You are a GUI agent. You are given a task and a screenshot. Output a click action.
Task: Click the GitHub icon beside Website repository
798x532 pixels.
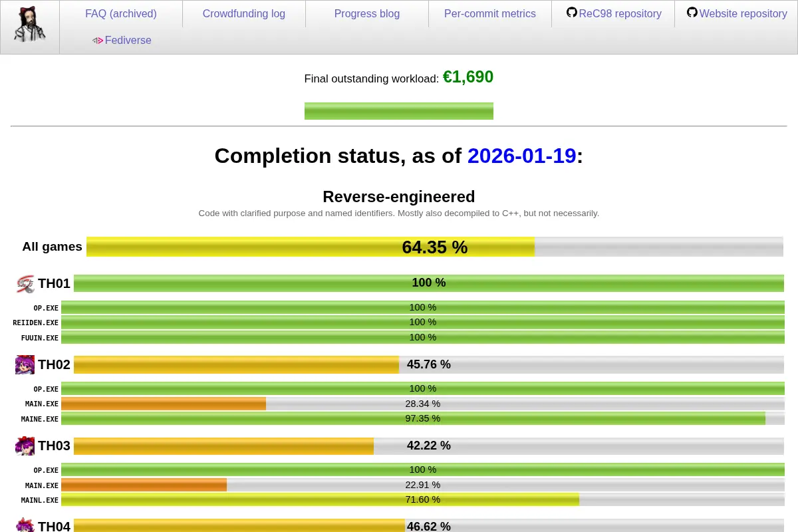pos(692,13)
